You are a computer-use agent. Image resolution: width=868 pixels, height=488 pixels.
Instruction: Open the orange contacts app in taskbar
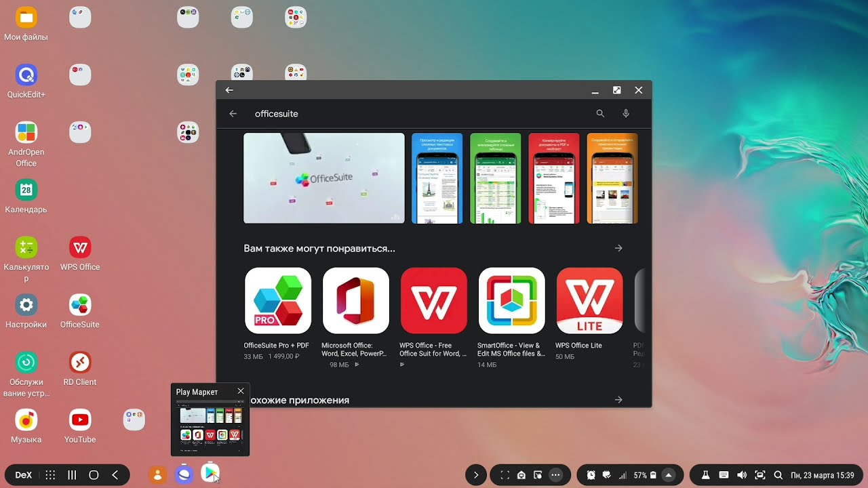pyautogui.click(x=157, y=475)
